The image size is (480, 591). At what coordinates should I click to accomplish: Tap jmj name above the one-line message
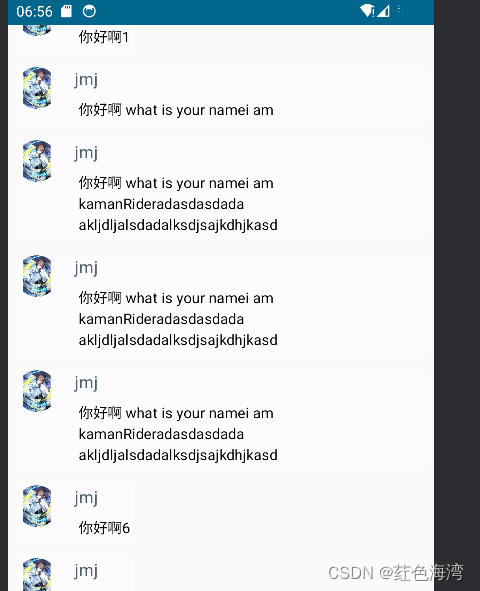[86, 80]
